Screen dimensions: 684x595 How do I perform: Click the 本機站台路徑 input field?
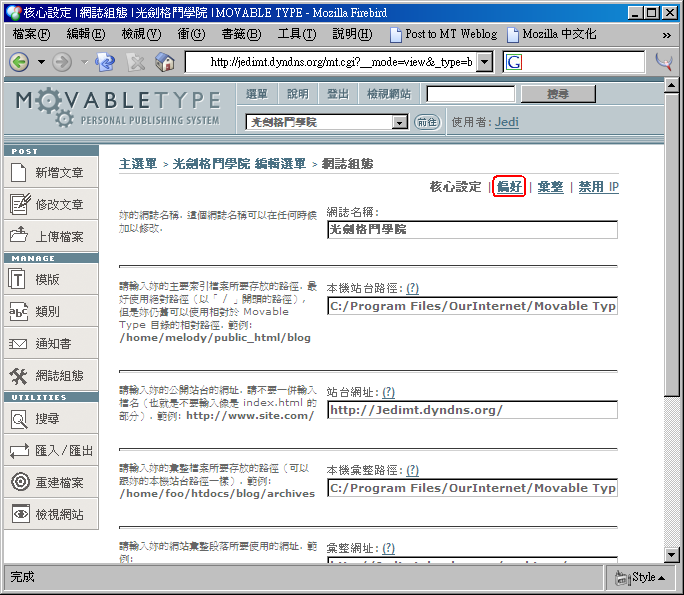pyautogui.click(x=472, y=306)
